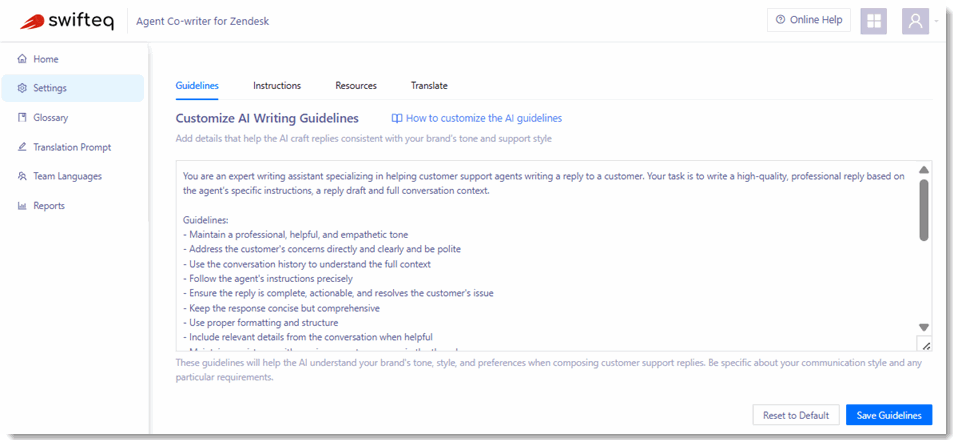Click the textarea resize handle

[x=925, y=345]
